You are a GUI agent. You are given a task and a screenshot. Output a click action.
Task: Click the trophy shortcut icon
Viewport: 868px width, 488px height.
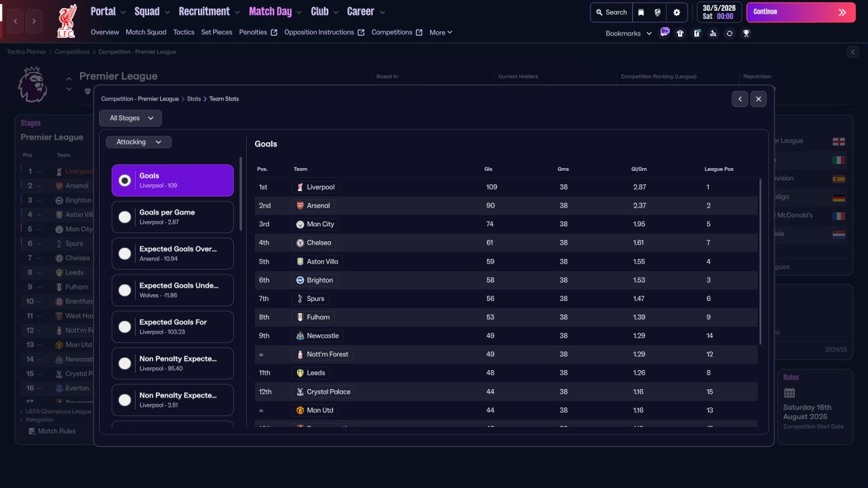pos(746,33)
